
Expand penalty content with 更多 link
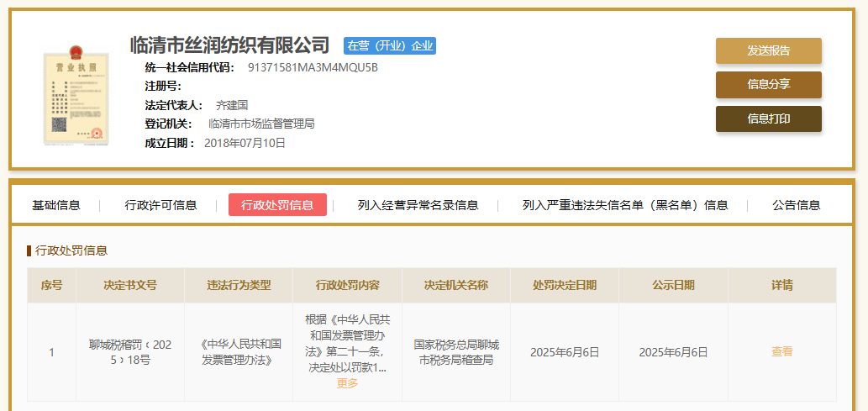347,383
